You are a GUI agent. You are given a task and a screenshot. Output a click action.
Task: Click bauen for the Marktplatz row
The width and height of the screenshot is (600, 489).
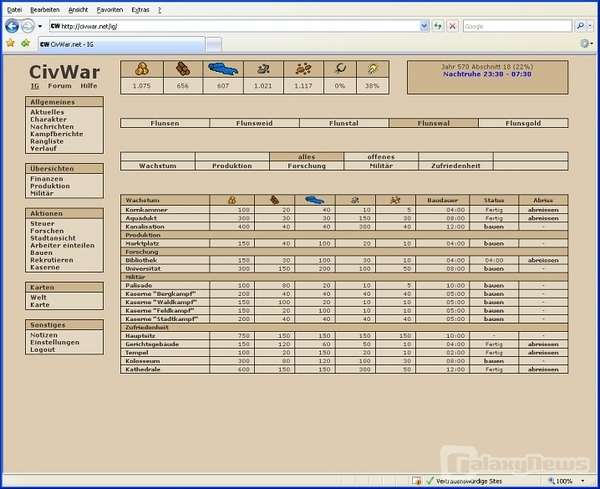click(x=492, y=242)
